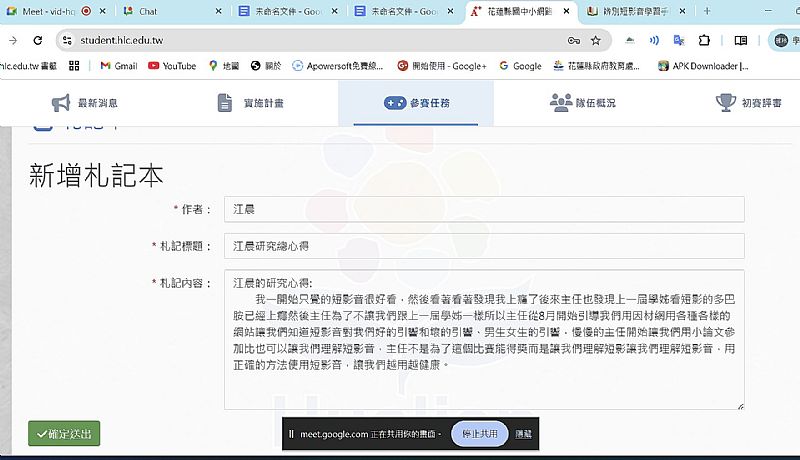Image resolution: width=800 pixels, height=460 pixels.
Task: Click the browser reload icon
Action: click(38, 40)
